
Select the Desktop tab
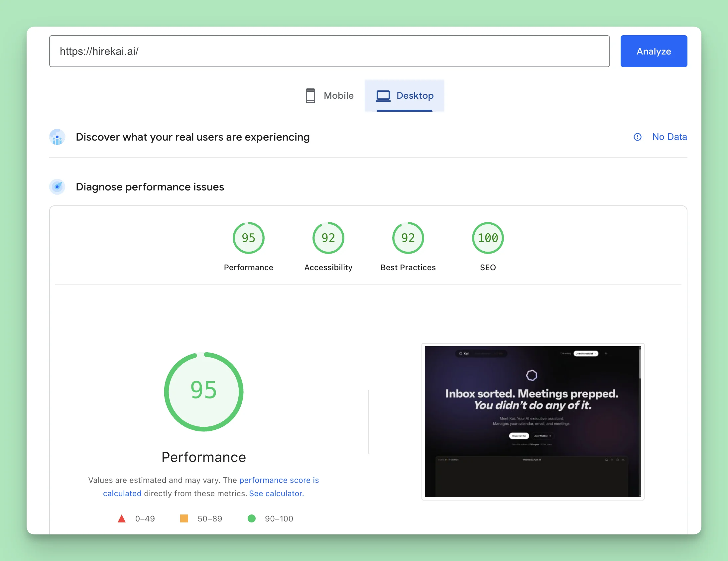click(404, 96)
